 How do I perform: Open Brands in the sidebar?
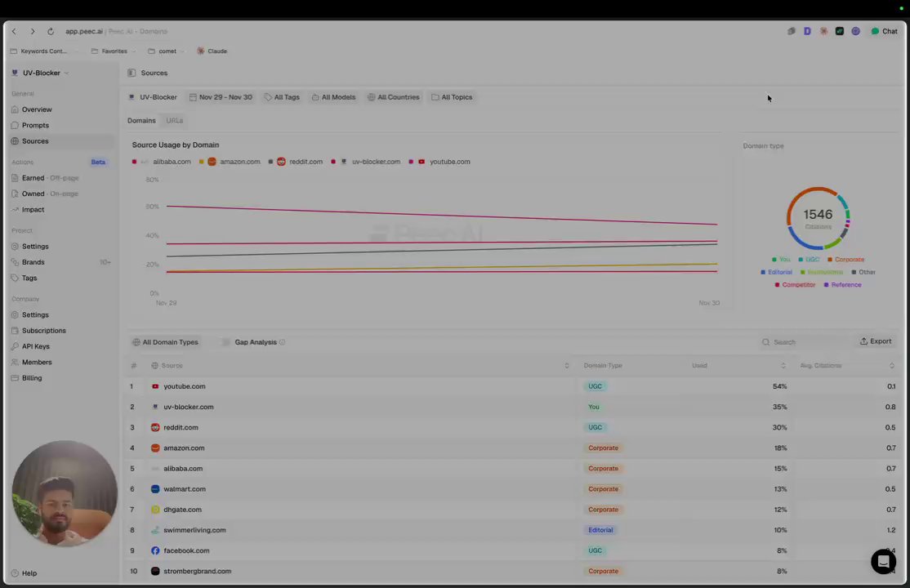(x=33, y=262)
